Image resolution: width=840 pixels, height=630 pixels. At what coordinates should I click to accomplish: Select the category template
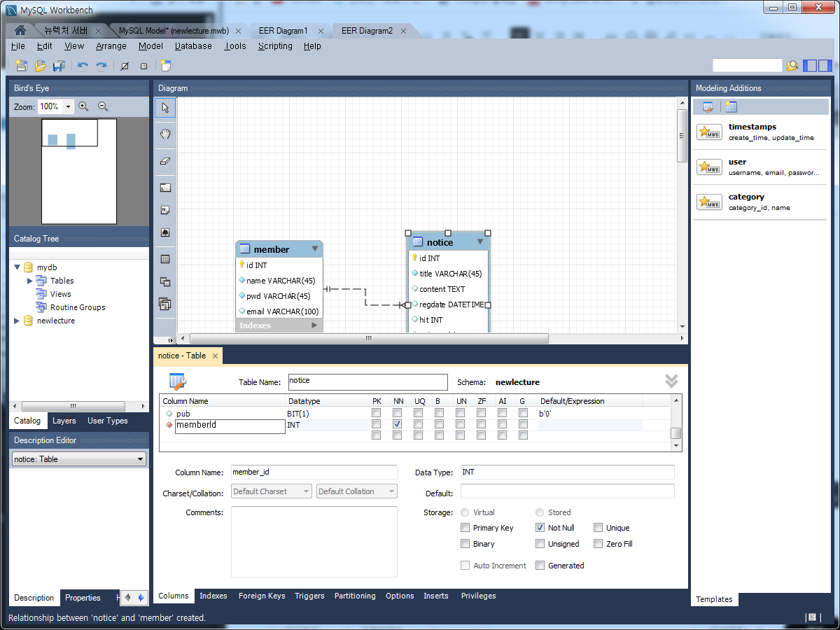[x=760, y=202]
